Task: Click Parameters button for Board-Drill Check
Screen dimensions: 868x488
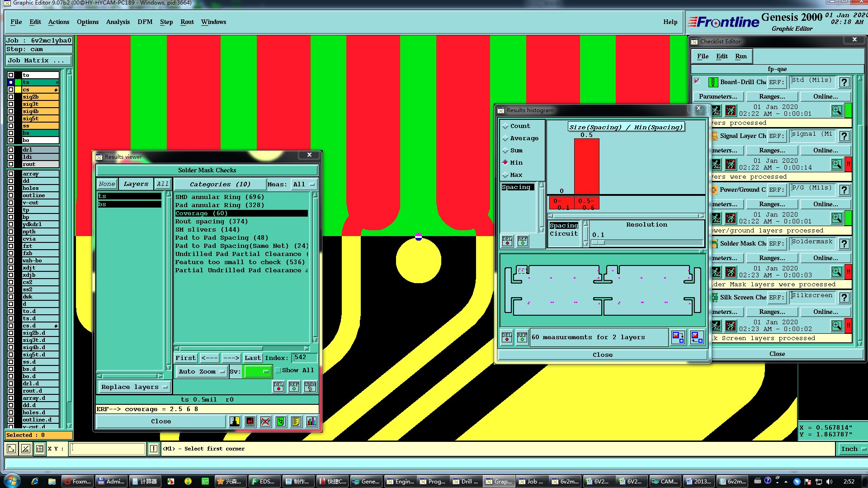Action: coord(718,97)
